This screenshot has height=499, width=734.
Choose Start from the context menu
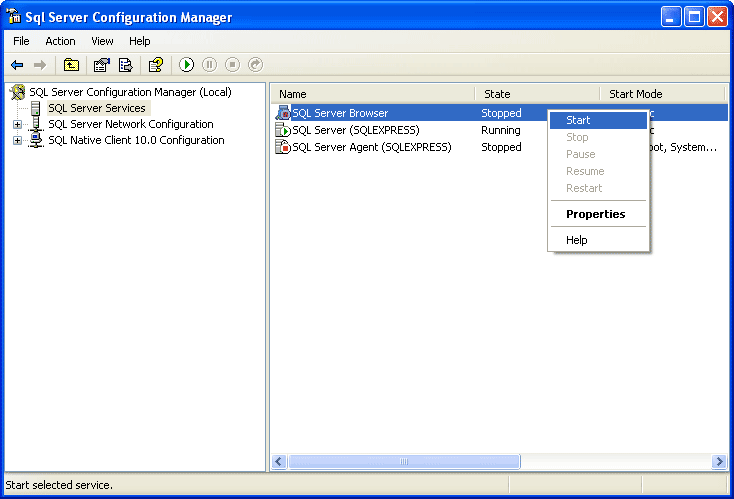(578, 120)
